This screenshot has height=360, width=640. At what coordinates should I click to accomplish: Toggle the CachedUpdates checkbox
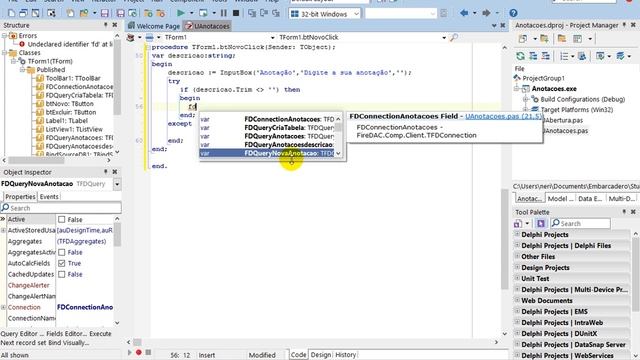click(62, 274)
